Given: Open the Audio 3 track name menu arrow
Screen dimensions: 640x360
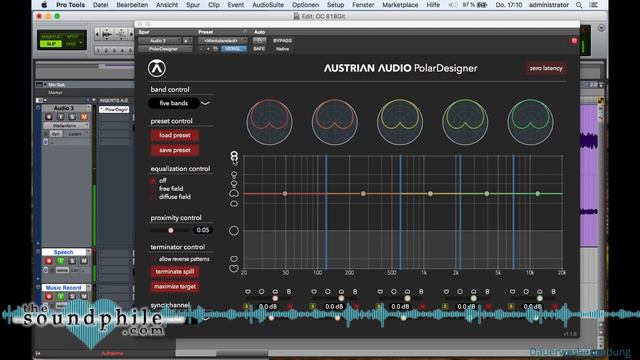Looking at the screenshot, I should 89,108.
